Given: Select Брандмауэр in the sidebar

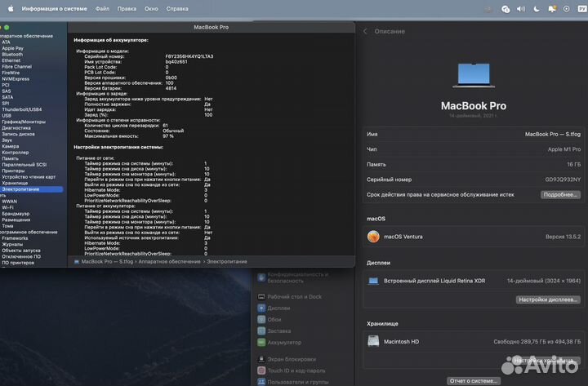Looking at the screenshot, I should click(x=16, y=214).
